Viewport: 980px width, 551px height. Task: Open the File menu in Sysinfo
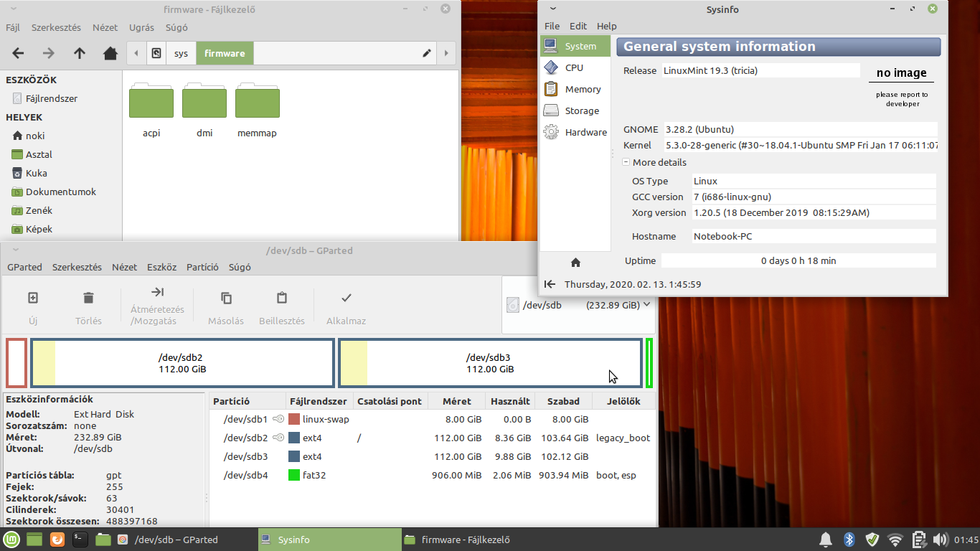[552, 26]
